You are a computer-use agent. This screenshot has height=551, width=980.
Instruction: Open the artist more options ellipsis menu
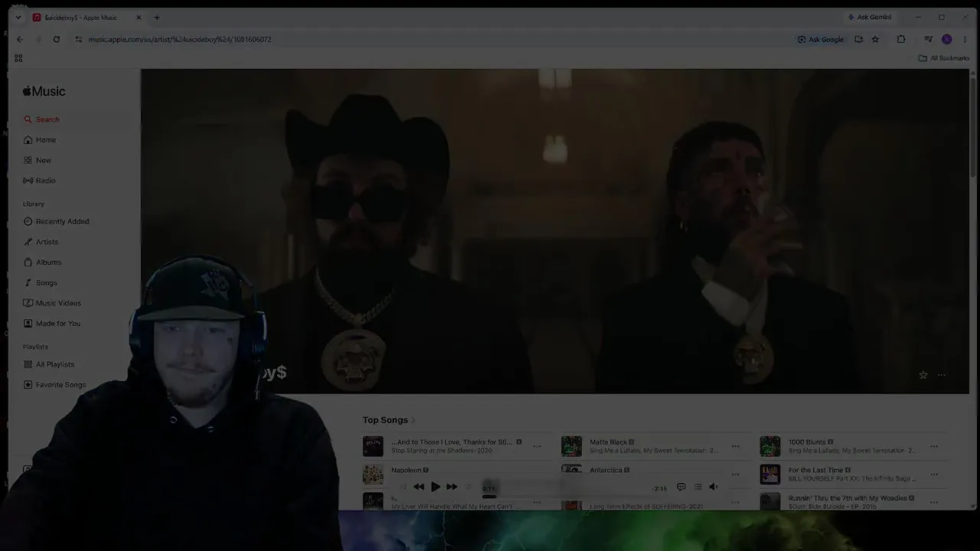[x=942, y=375]
